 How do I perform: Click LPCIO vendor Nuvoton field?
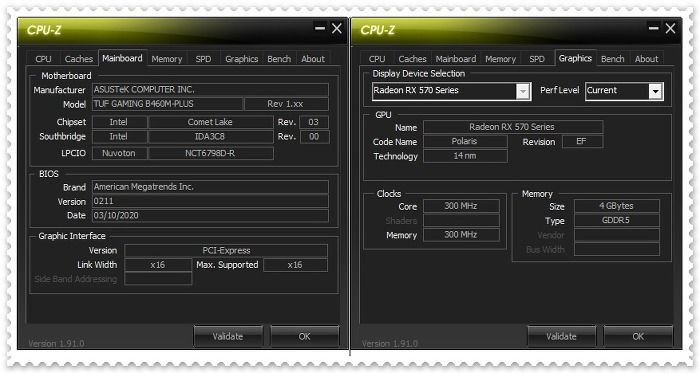coord(119,153)
